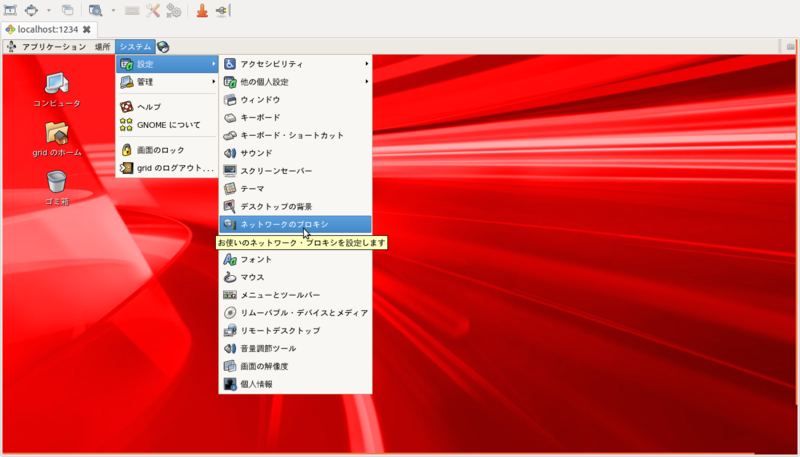The image size is (800, 457).
Task: Open Network Proxy (ネットワークのプロキシ) settings
Action: click(295, 224)
